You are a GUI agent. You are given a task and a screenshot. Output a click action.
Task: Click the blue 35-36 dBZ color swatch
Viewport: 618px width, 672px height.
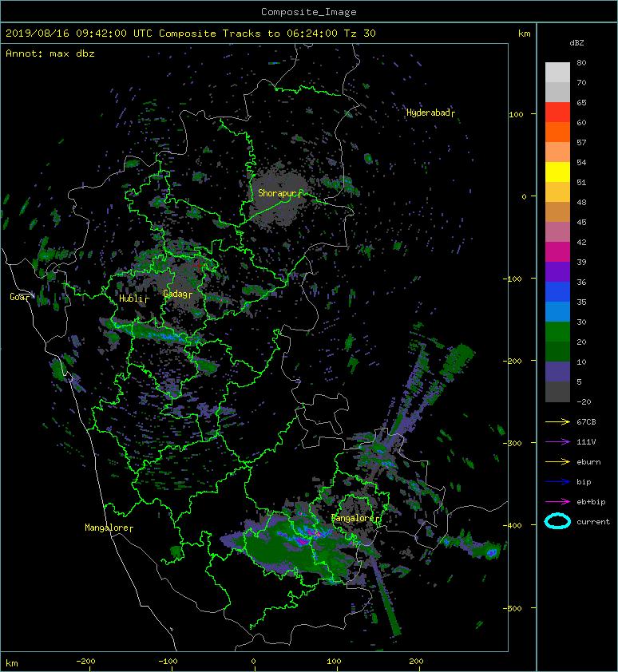(557, 292)
